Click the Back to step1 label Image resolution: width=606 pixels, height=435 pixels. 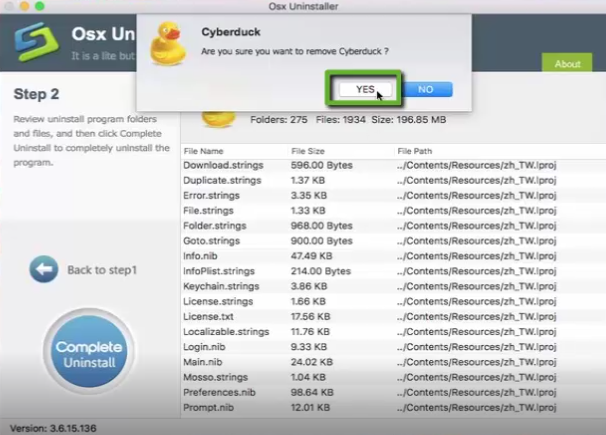(102, 270)
